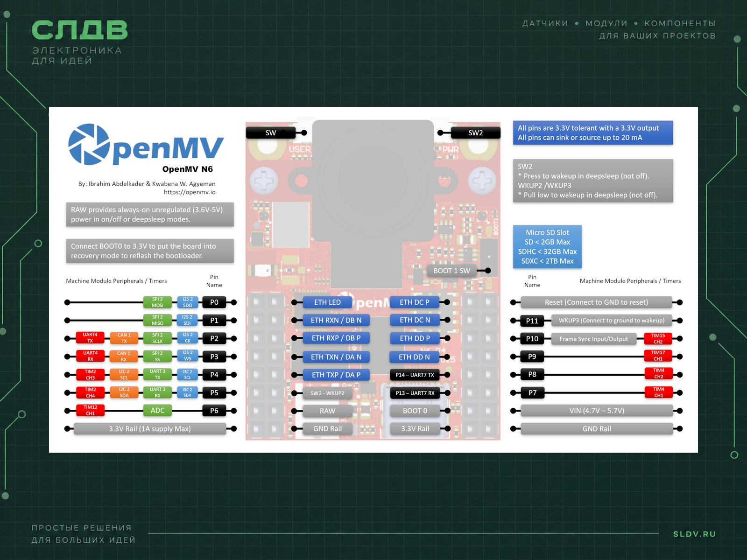Click the SPI 2 MOSI green label
Viewport: 747px width, 560px height.
tap(157, 302)
